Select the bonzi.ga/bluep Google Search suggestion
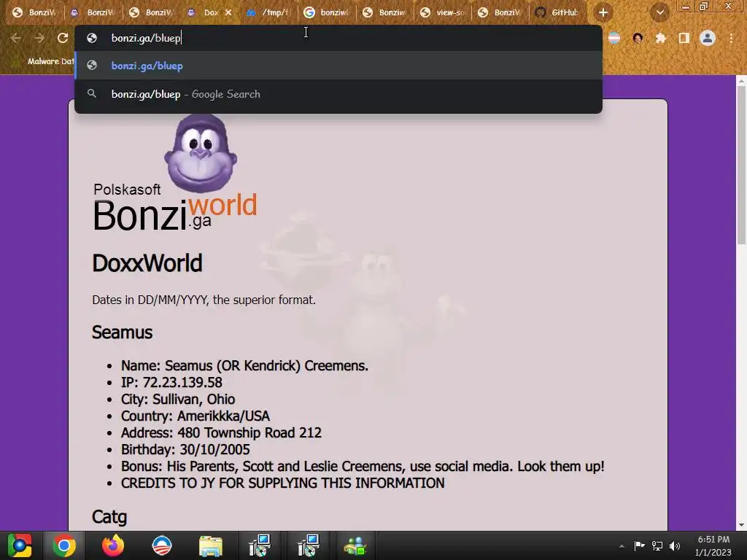This screenshot has width=747, height=560. tap(338, 94)
